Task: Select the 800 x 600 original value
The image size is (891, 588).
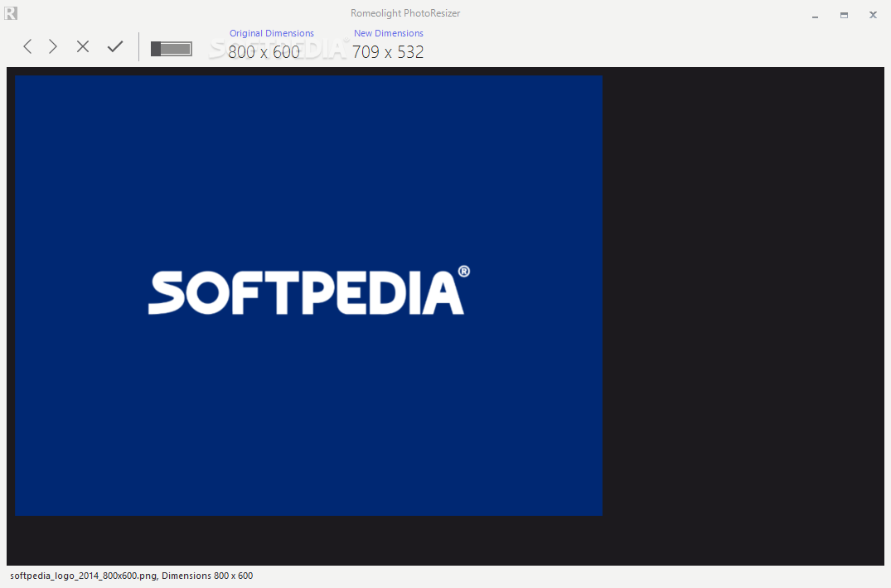Action: click(264, 52)
